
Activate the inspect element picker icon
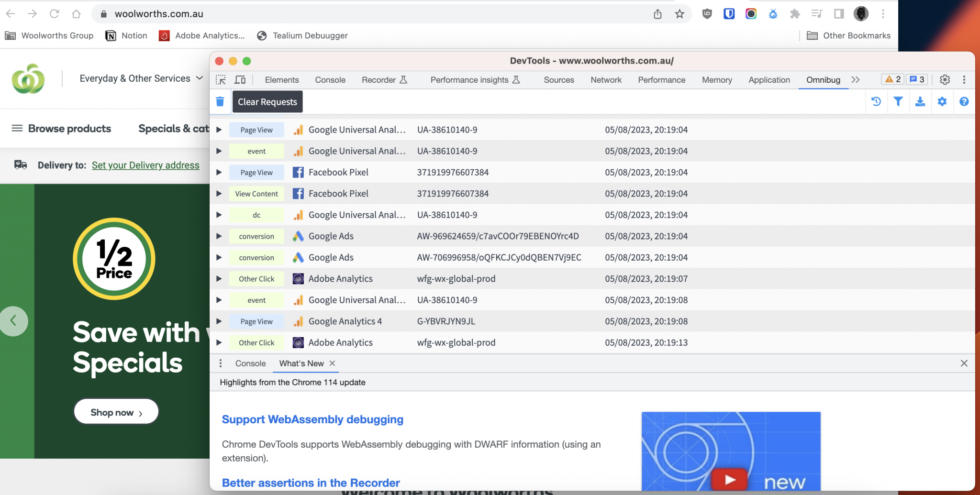click(221, 80)
